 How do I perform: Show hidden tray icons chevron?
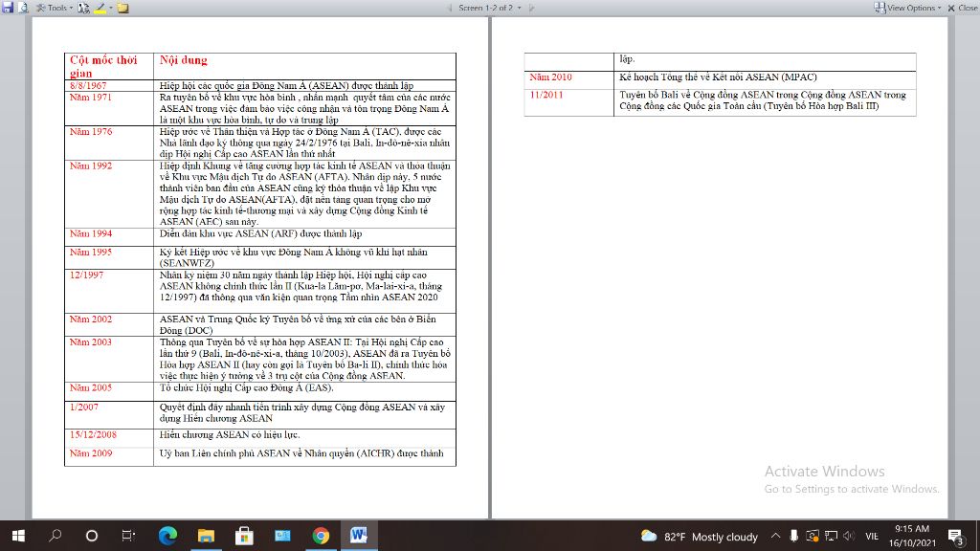click(775, 536)
